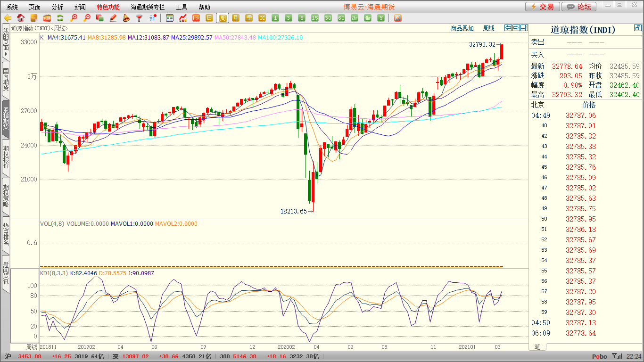Viewport: 644px width, 362px height.
Task: Click the filter funnel icon
Action: tap(139, 18)
